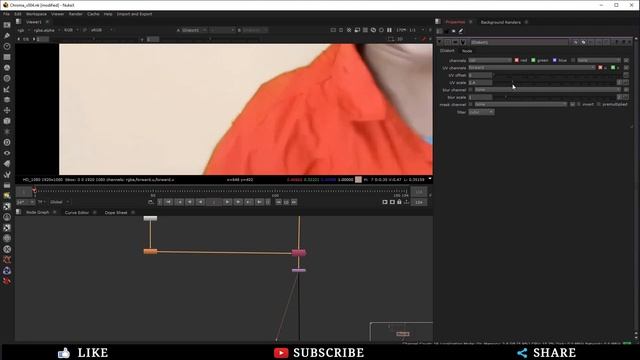Screen dimensions: 640x360
Task: Toggle the UV channels u checkbox
Action: tap(600, 68)
